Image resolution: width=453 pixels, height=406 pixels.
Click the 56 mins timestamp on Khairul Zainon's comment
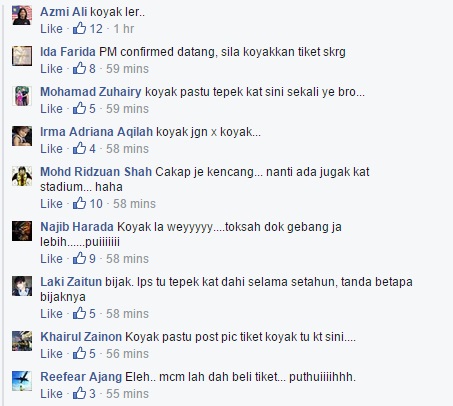tap(127, 354)
